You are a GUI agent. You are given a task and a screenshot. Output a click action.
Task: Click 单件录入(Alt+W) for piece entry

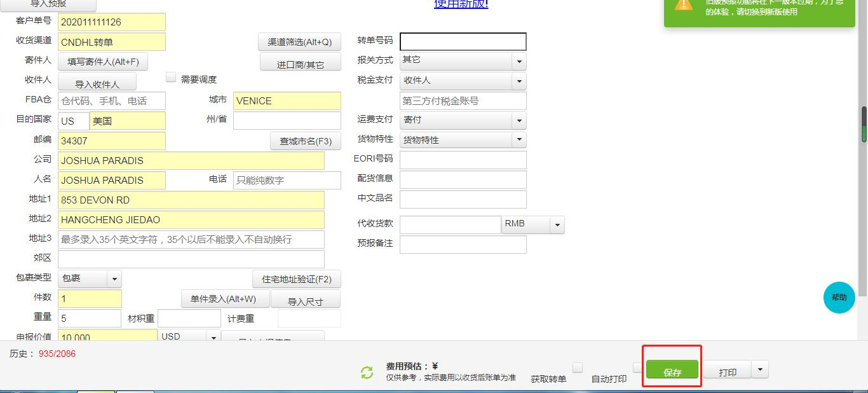pyautogui.click(x=225, y=298)
